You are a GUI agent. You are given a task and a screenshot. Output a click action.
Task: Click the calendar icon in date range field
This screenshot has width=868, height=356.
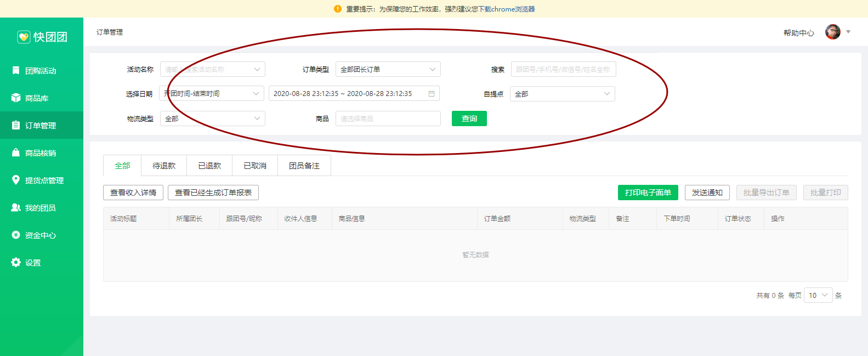point(432,94)
